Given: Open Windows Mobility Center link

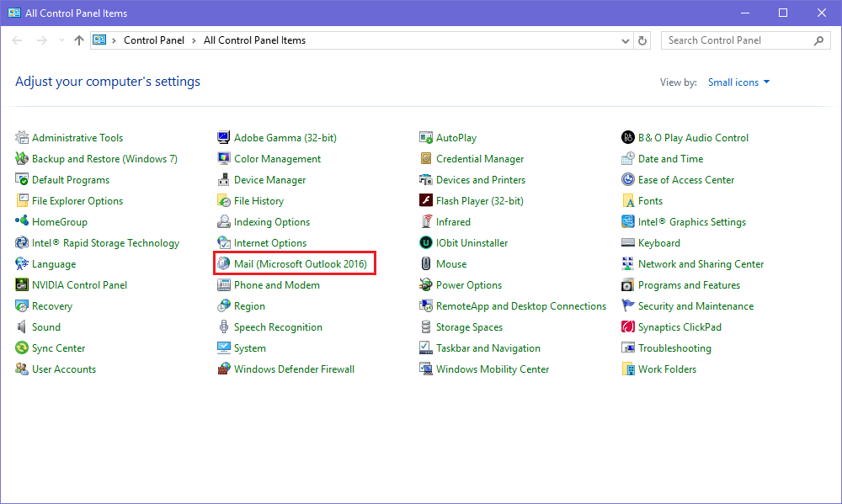Looking at the screenshot, I should click(493, 369).
